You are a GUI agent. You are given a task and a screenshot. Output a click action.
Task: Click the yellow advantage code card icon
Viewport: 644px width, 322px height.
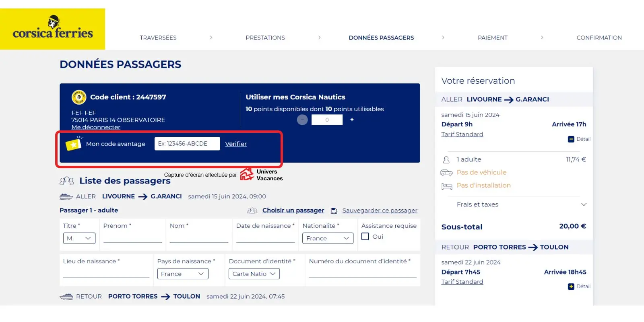(74, 144)
